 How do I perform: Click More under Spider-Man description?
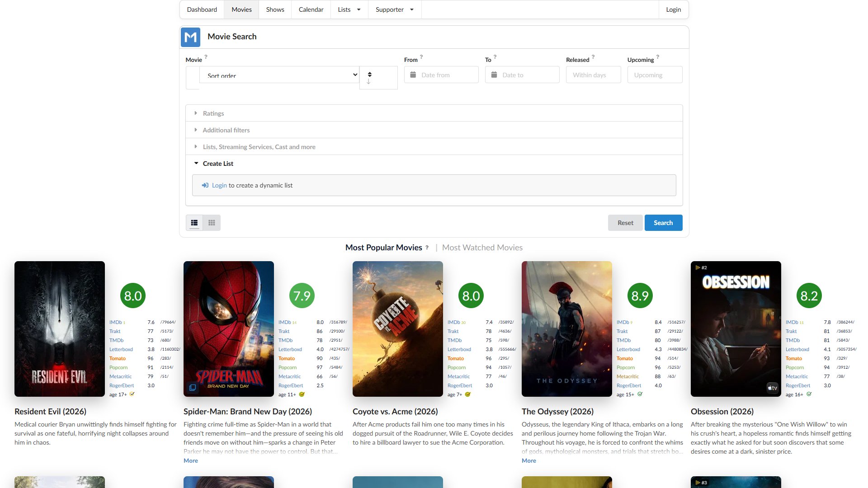click(x=191, y=460)
